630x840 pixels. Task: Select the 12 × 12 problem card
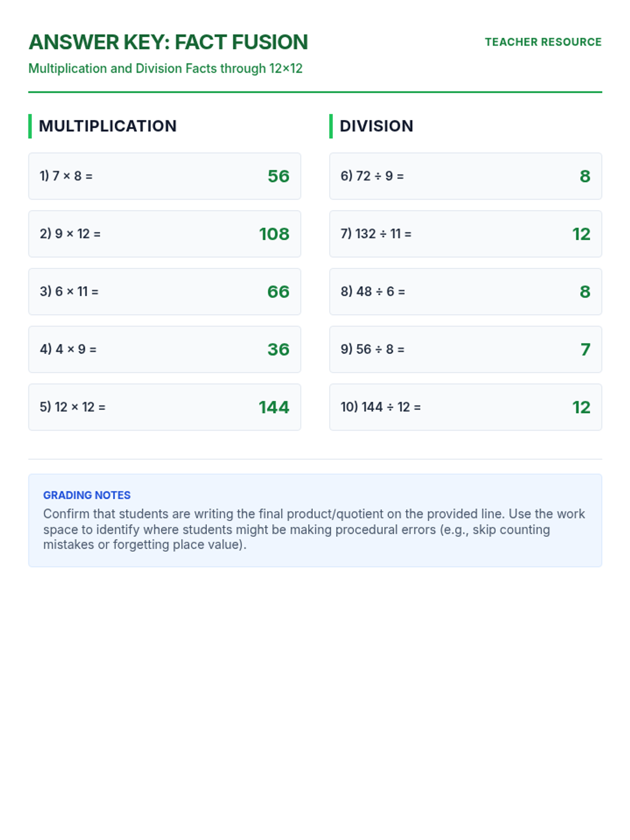tap(164, 407)
